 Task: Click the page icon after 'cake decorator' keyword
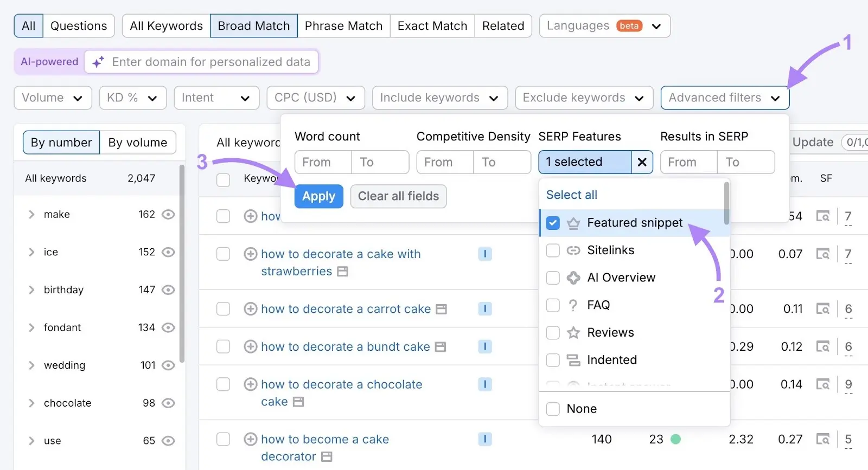327,457
